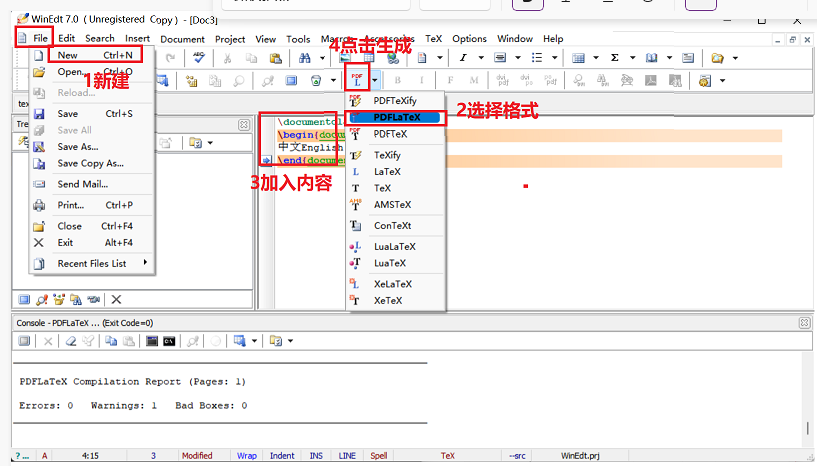The image size is (817, 466).
Task: Click the black command prompt console icon
Action: pos(169,341)
